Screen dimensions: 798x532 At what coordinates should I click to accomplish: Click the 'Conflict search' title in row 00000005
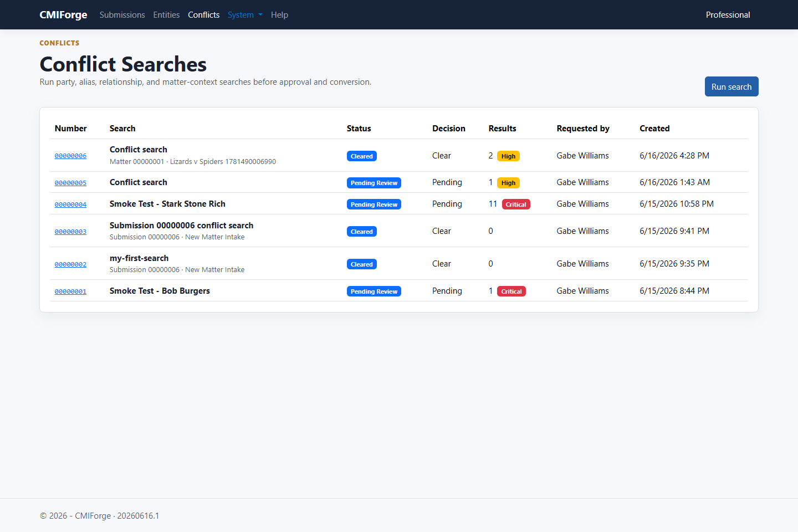coord(139,182)
